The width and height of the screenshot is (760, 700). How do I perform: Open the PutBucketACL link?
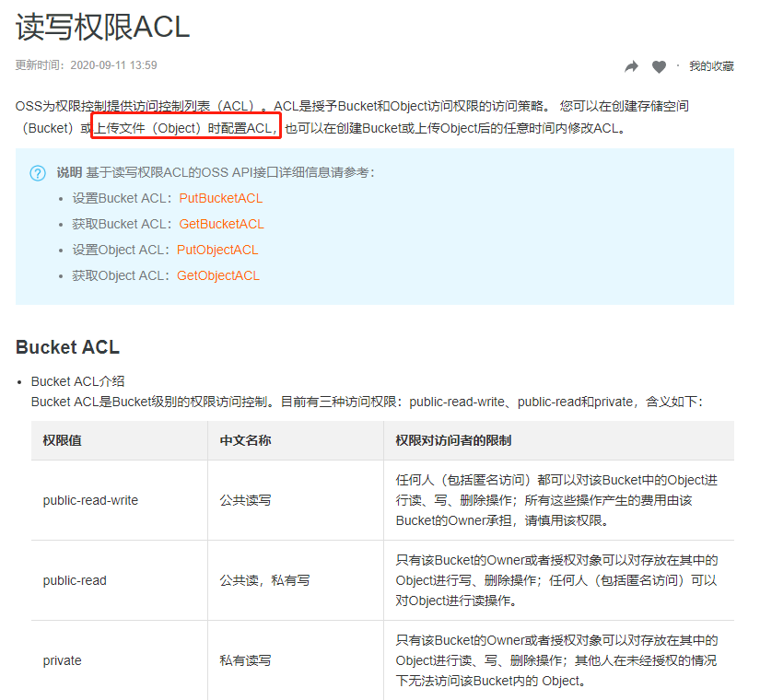[221, 198]
